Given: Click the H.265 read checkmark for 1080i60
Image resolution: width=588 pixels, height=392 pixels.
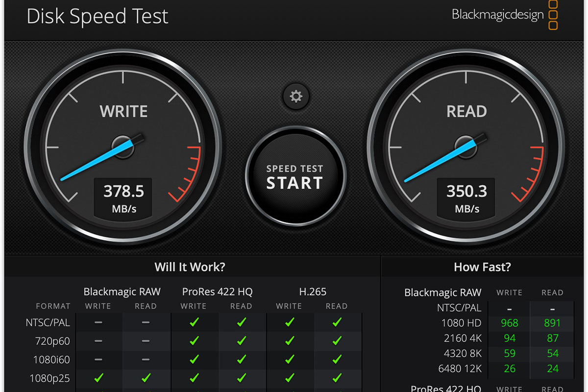Looking at the screenshot, I should tap(337, 359).
